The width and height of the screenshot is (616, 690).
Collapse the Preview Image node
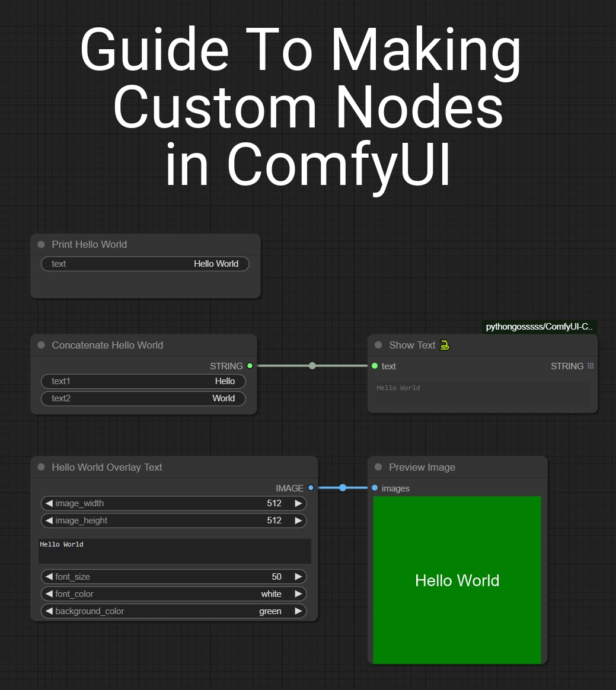pyautogui.click(x=378, y=467)
